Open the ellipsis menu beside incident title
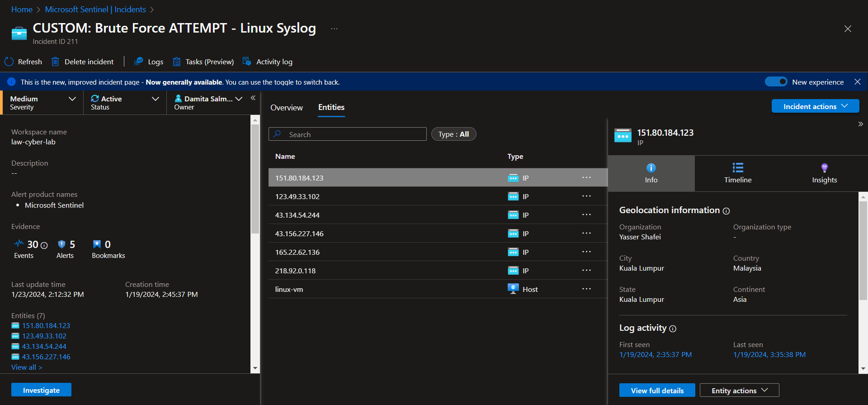Viewport: 868px width, 405px height. [x=334, y=29]
